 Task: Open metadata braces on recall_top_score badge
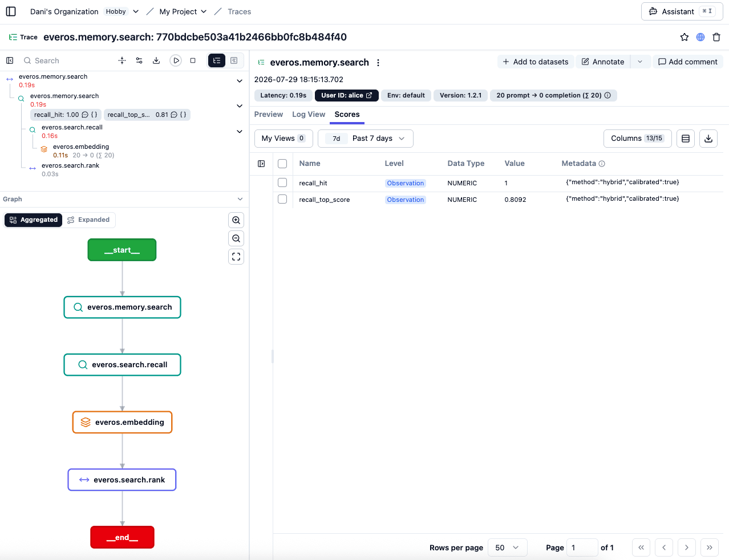tap(183, 115)
